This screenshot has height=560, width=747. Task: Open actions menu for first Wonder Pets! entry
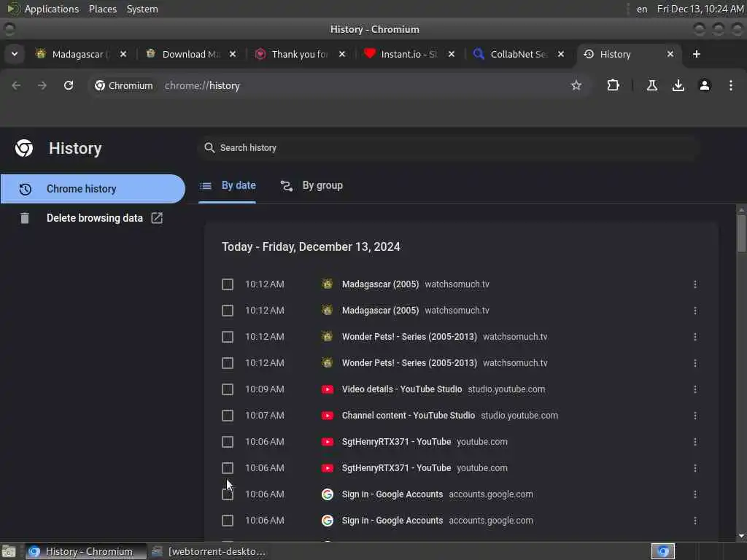[x=695, y=337]
